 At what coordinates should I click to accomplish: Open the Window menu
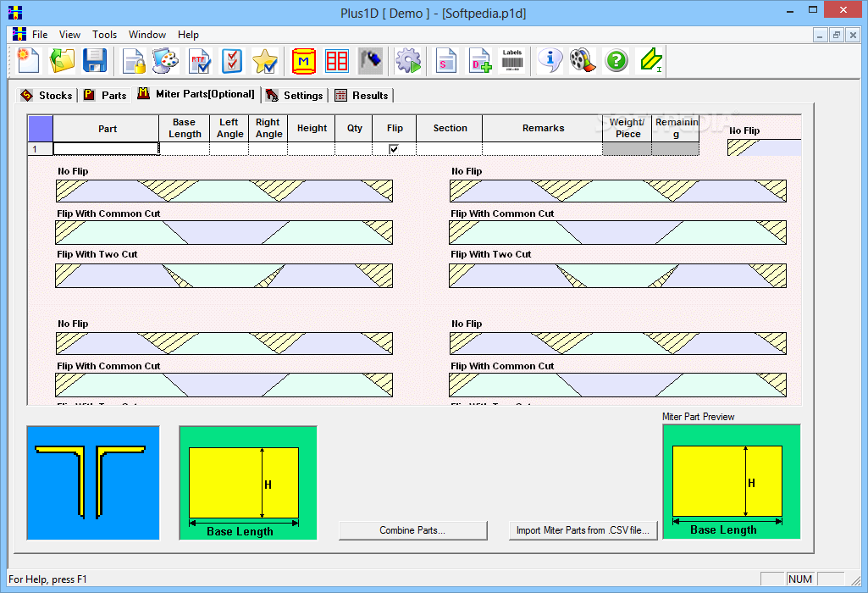click(147, 35)
